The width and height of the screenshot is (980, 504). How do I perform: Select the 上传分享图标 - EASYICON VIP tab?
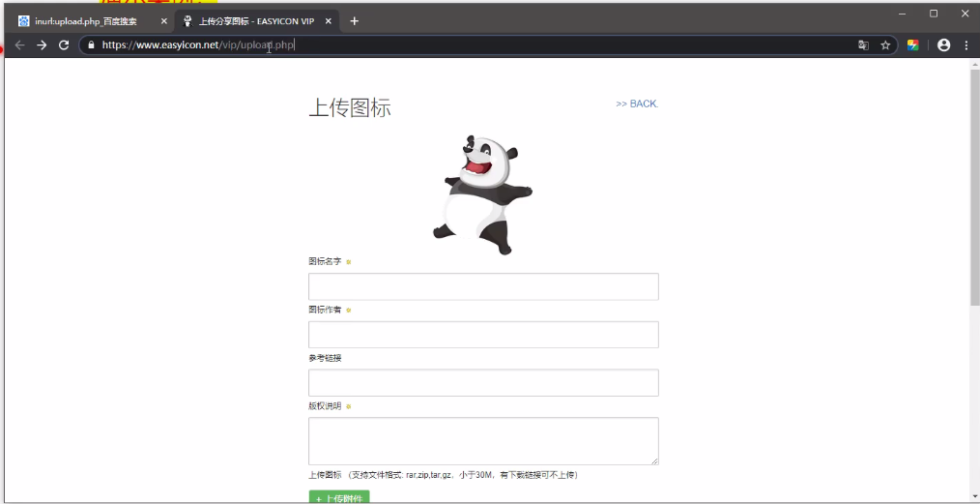pyautogui.click(x=256, y=20)
